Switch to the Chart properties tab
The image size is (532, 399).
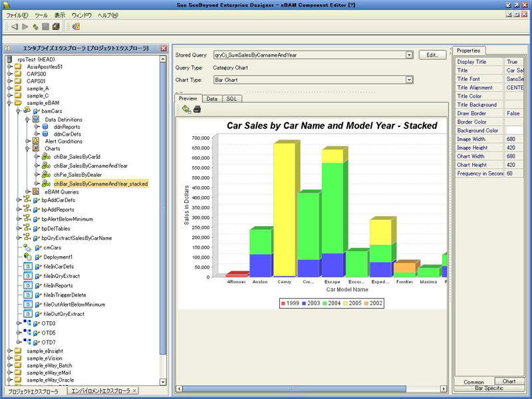tap(509, 381)
